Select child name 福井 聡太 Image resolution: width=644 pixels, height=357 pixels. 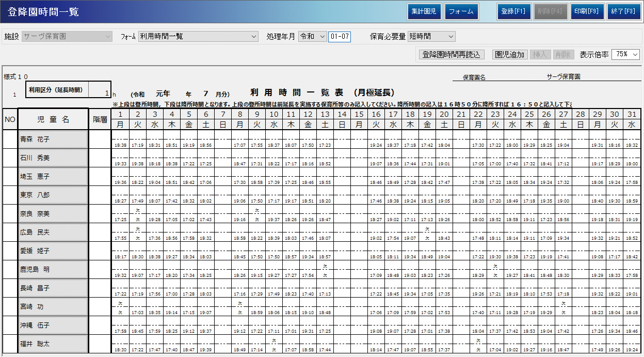[x=53, y=344]
